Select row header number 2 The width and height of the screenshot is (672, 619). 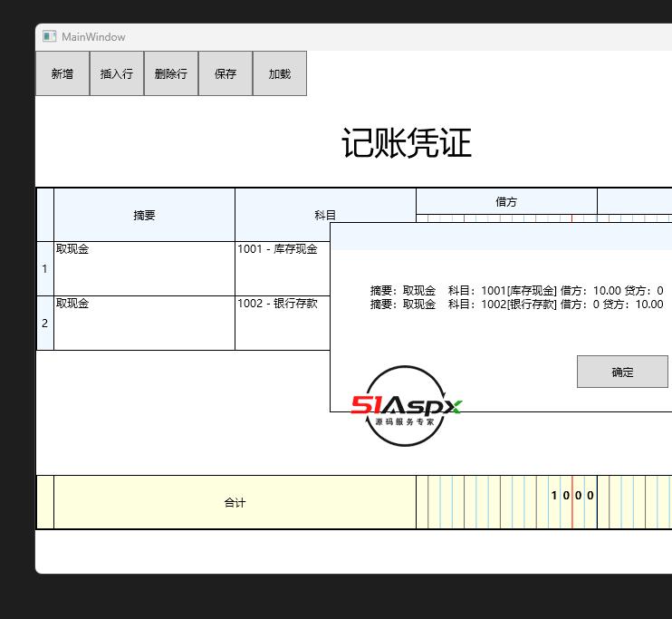45,323
